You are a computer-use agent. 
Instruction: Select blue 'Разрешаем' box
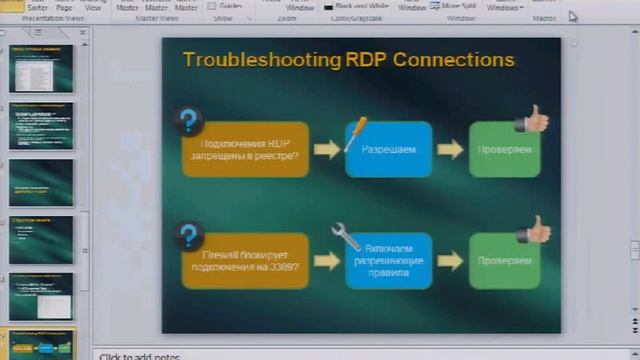(389, 149)
